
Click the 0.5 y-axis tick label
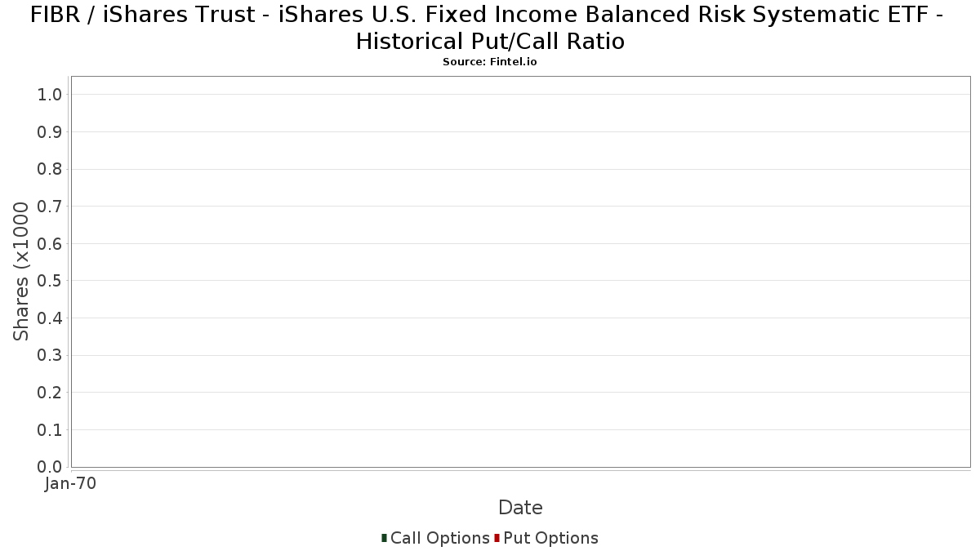[x=50, y=281]
